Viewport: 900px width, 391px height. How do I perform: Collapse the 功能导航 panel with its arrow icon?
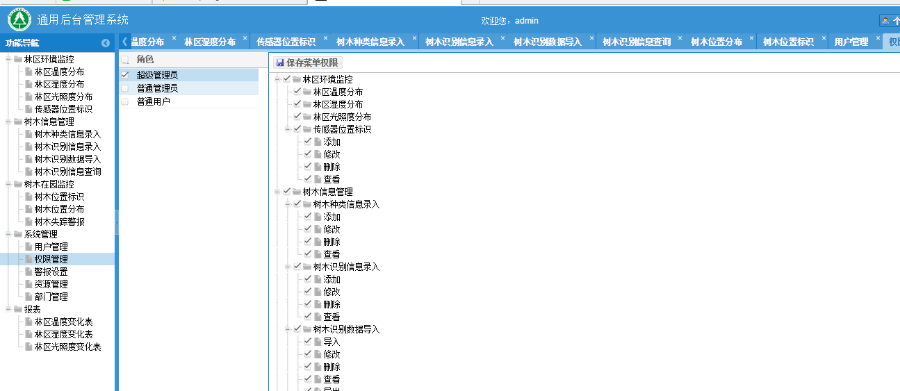(106, 43)
